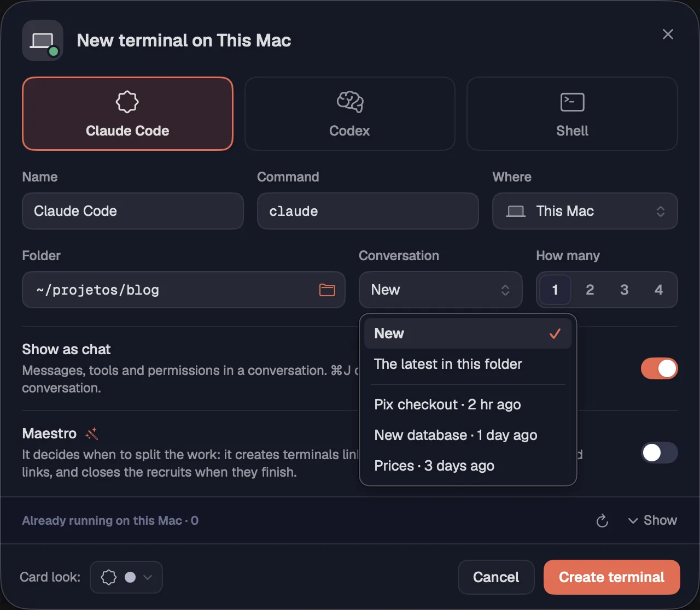Click the refresh running terminals icon
700x610 pixels.
[x=602, y=521]
